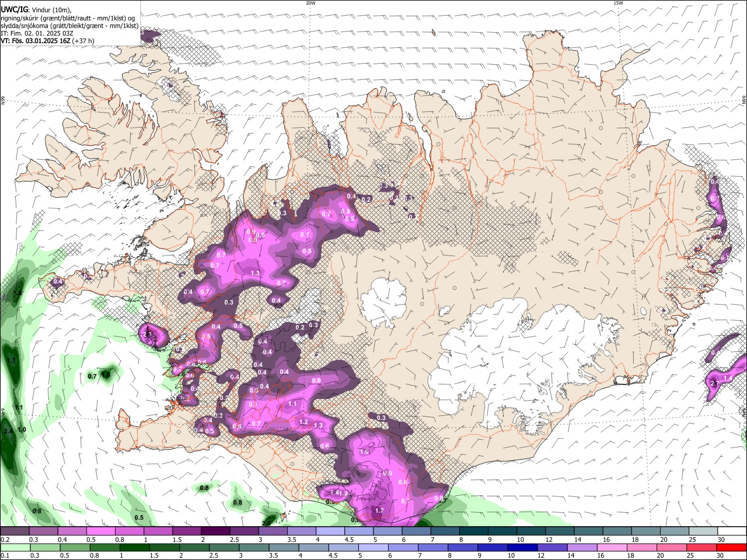Viewport: 747px width, 560px height.
Task: Click the '20W' longitude label
Action: [310, 3]
